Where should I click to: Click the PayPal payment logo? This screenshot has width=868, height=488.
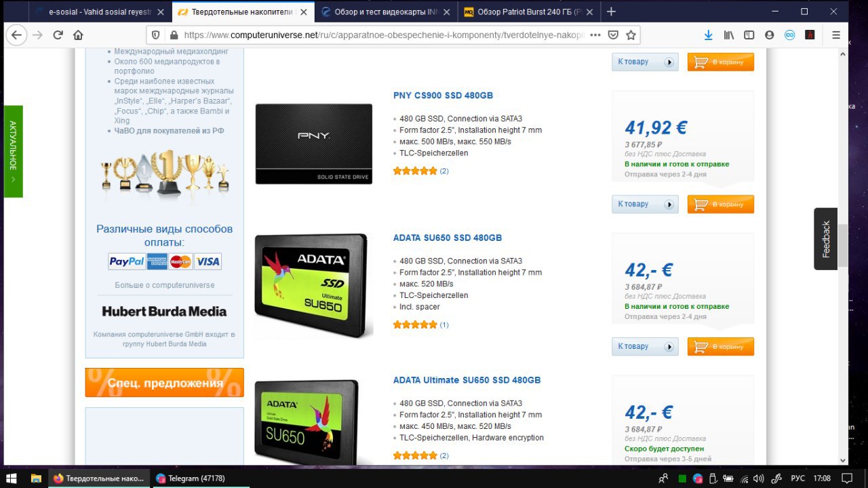point(127,261)
